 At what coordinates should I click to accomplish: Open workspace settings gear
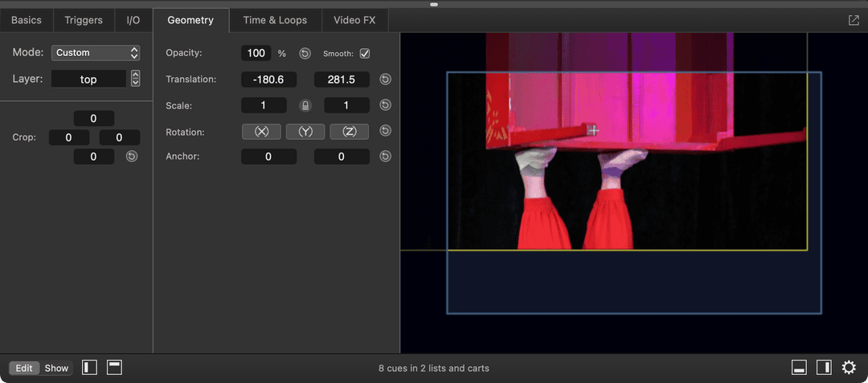tap(849, 368)
